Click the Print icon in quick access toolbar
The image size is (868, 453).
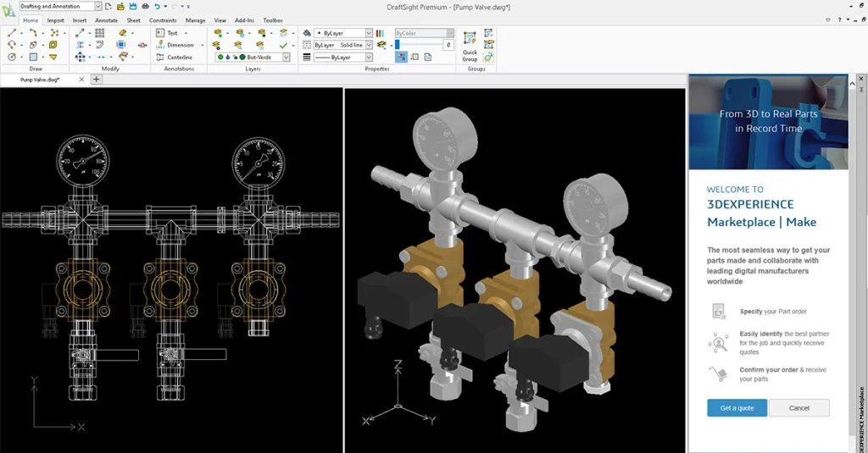pos(145,6)
